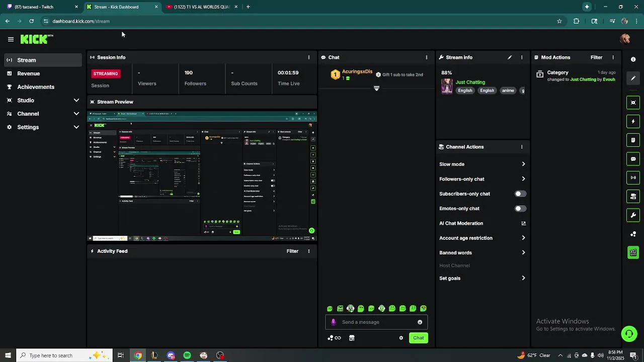
Task: Toggle the chat bubble widget in right sidebar
Action: 633,159
